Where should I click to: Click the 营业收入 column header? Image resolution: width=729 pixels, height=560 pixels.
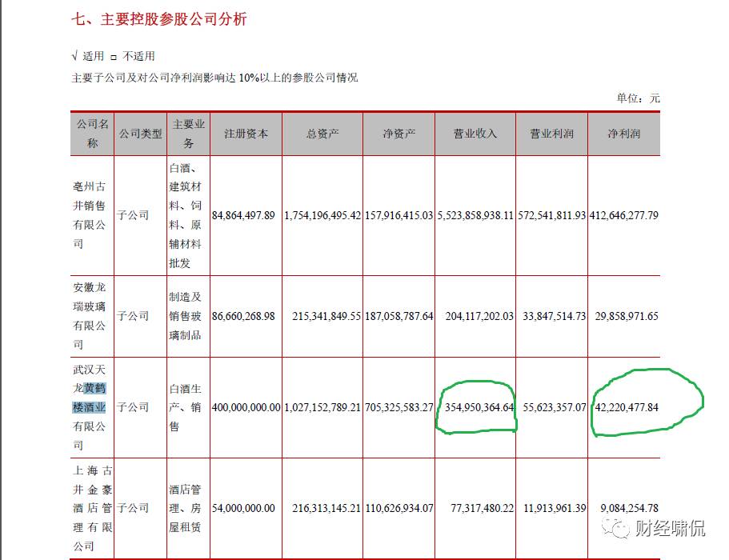(475, 134)
